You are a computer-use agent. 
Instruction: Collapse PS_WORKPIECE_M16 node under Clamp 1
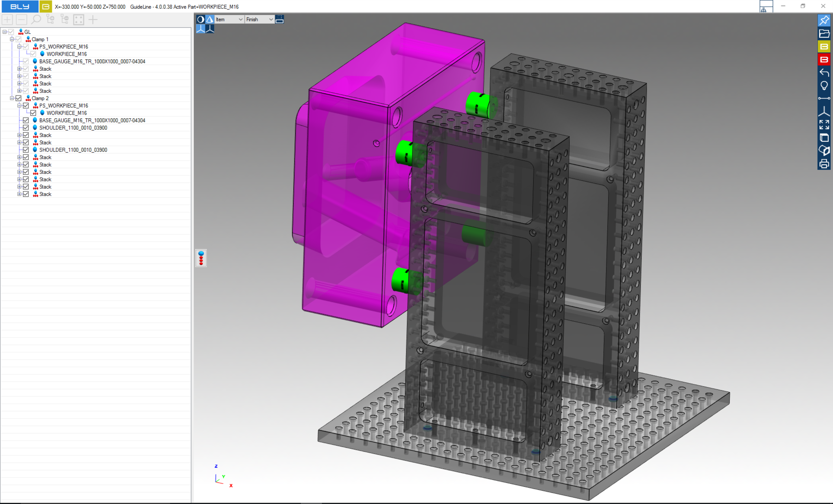point(19,47)
